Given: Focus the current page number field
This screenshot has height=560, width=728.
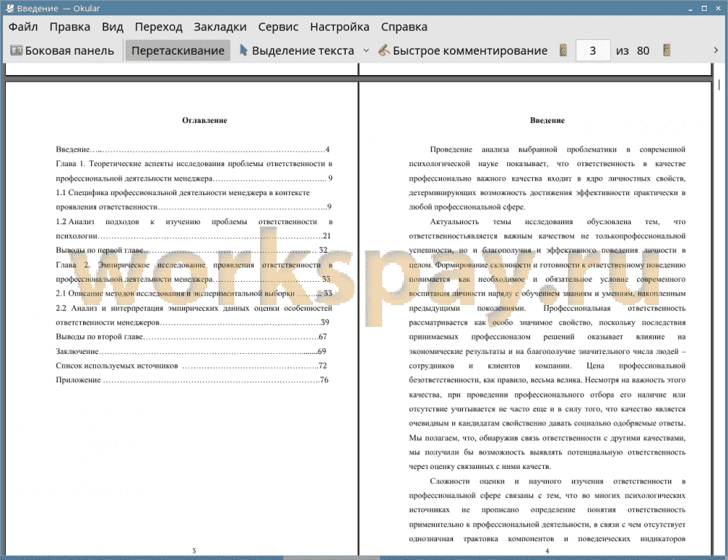Looking at the screenshot, I should click(x=593, y=51).
